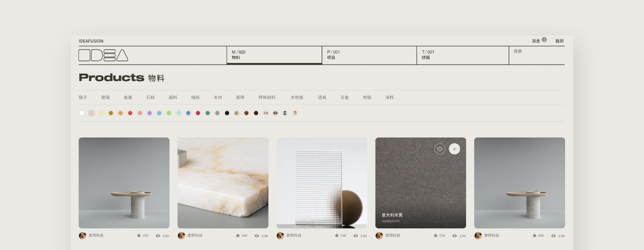Click the author avatar under the textured glass card

click(280, 235)
